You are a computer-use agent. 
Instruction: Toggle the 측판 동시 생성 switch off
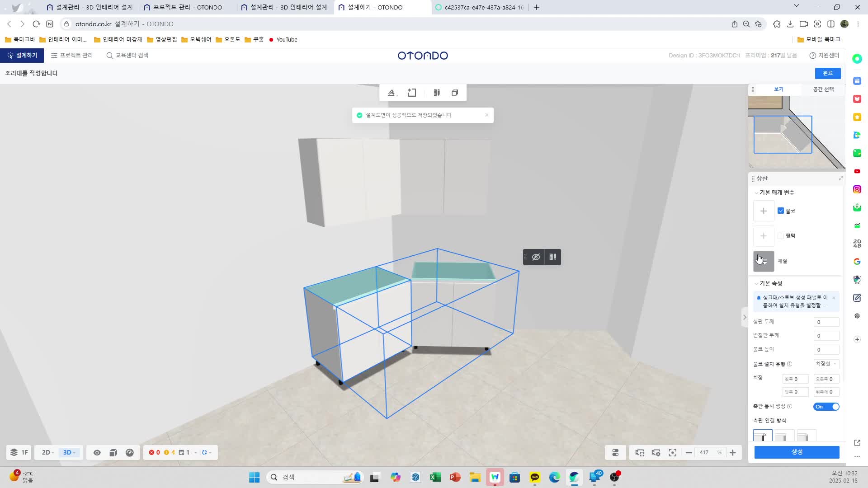826,407
